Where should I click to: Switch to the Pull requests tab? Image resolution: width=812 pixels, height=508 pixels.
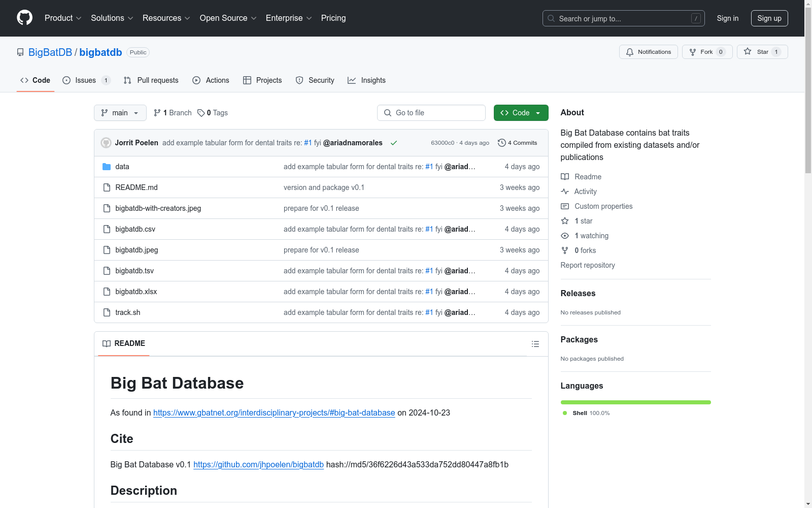[x=151, y=80]
